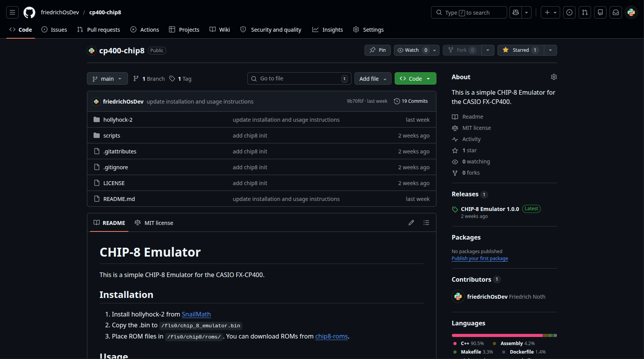View the 0 forks link
Viewport: 644px width, 359px height.
466,173
